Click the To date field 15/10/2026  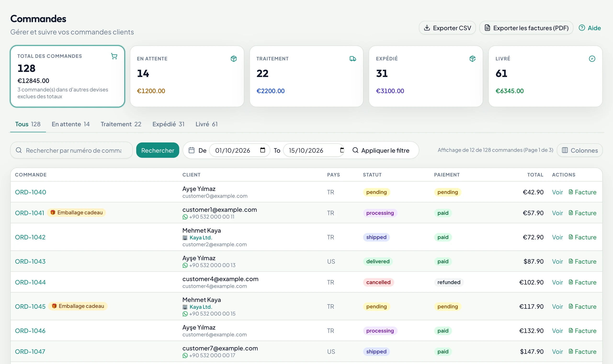tap(314, 150)
